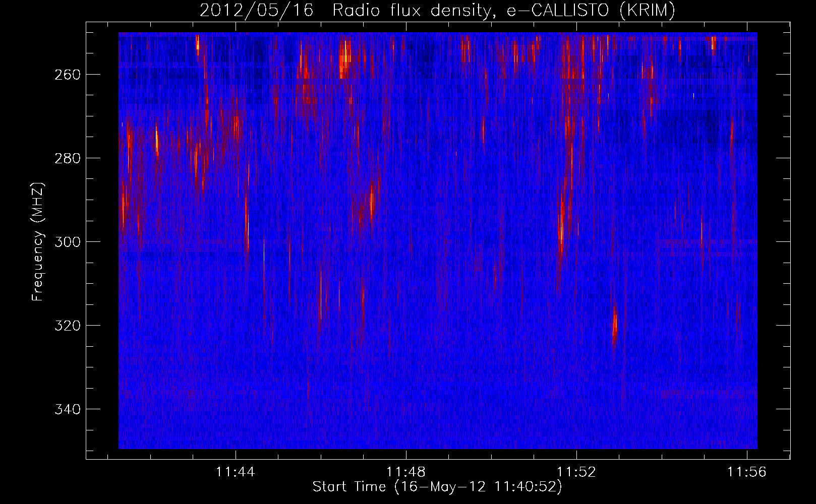Click the x-axis label 'Start Time (16-May-12 11:40:52)'
Viewport: 816px width, 504px height.
click(437, 487)
